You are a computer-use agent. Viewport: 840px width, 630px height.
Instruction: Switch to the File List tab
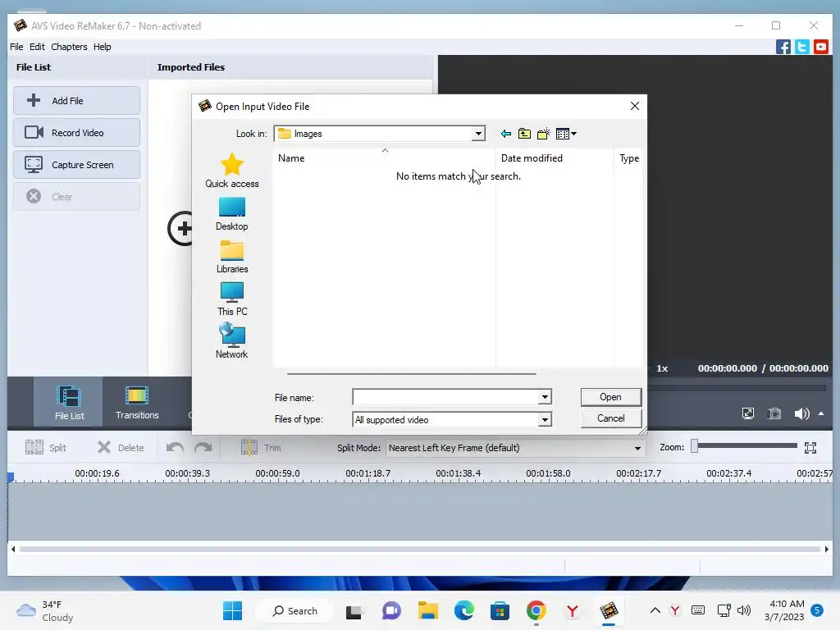pyautogui.click(x=69, y=402)
